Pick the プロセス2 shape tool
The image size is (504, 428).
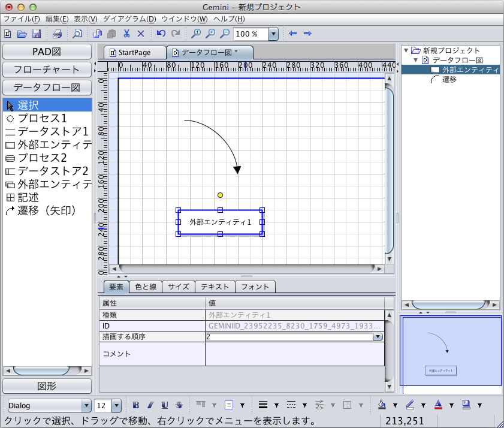[x=47, y=158]
